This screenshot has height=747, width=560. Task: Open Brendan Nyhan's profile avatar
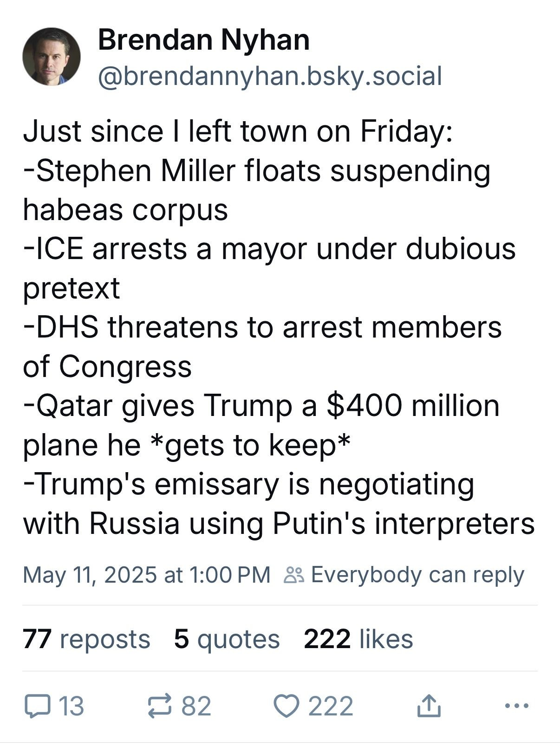[x=52, y=57]
